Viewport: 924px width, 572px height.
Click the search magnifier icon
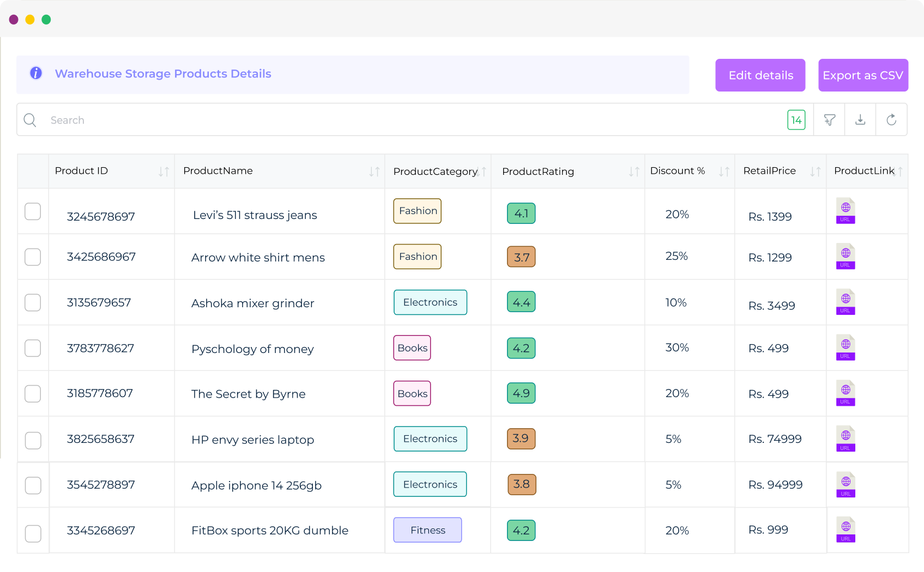pyautogui.click(x=30, y=120)
